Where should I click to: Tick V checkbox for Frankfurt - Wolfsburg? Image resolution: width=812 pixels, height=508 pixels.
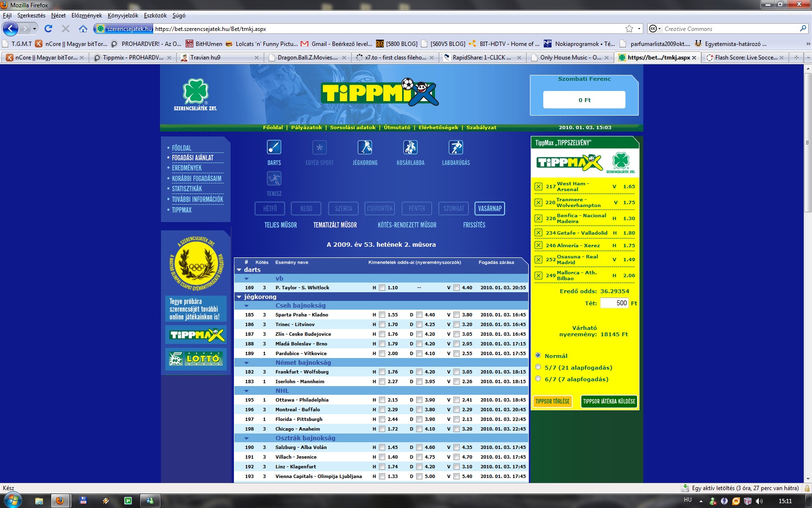click(457, 372)
